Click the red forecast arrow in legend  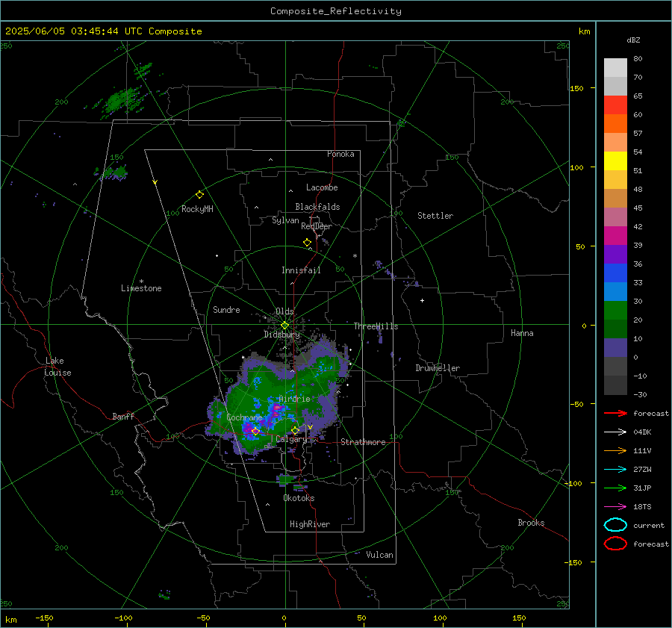click(x=615, y=413)
